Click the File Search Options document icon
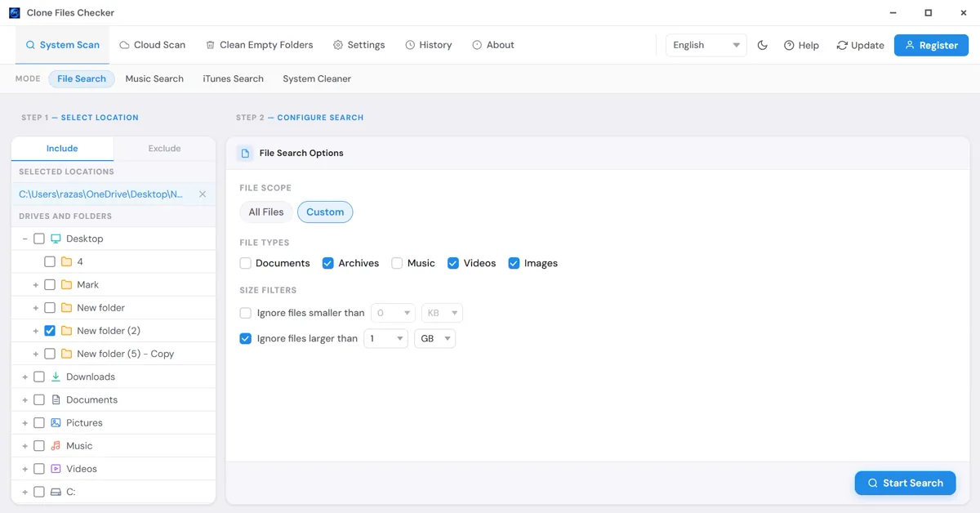This screenshot has width=980, height=513. [245, 153]
